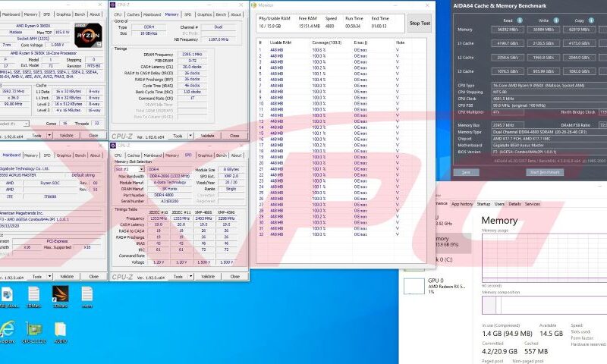The height and width of the screenshot is (364, 607).
Task: Click the Usable RAM column header in Monitor
Action: tap(281, 42)
